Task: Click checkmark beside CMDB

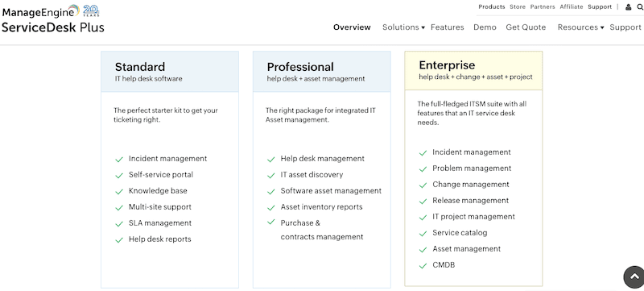Action: (423, 266)
